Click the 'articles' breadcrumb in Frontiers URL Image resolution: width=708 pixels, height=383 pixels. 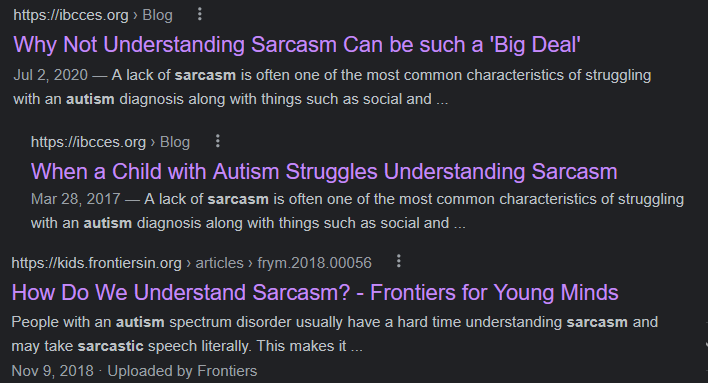219,262
